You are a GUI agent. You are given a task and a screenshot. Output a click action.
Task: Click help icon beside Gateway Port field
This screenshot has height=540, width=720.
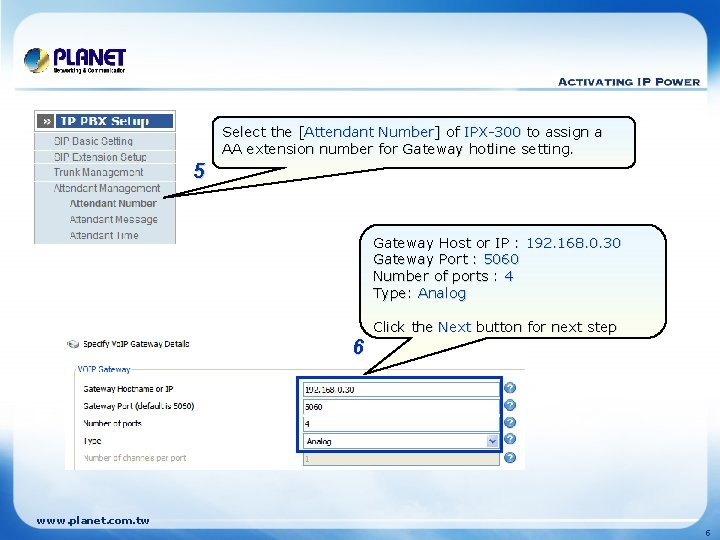tap(510, 405)
